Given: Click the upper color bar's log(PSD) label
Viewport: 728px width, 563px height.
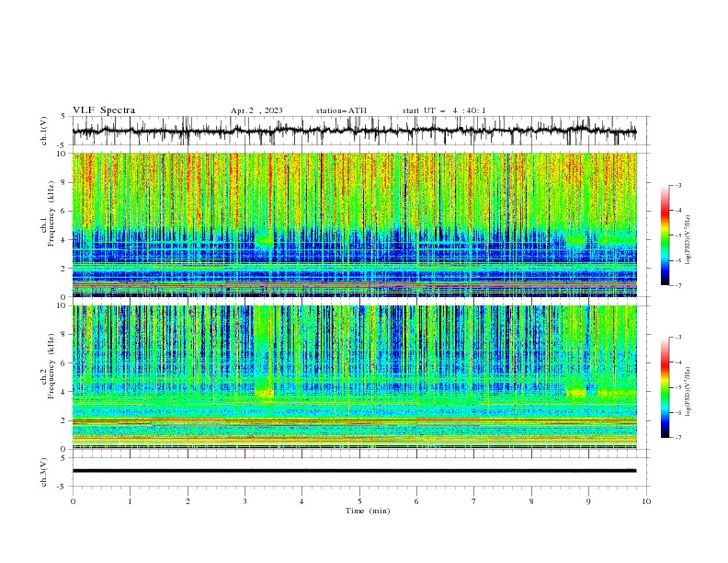Looking at the screenshot, I should tap(688, 240).
